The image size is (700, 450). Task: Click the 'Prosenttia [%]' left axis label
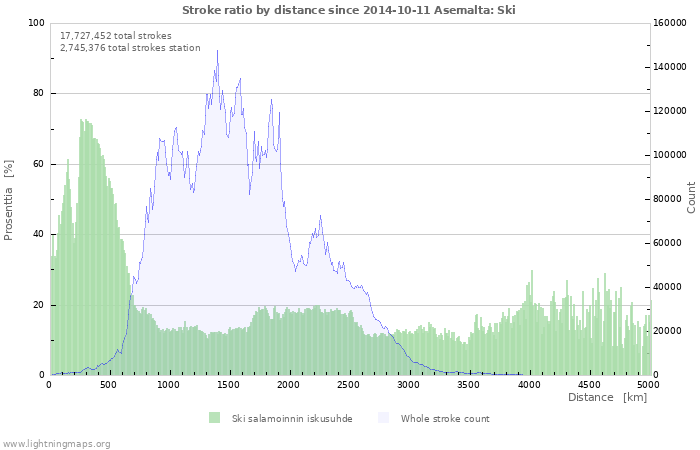pos(9,200)
